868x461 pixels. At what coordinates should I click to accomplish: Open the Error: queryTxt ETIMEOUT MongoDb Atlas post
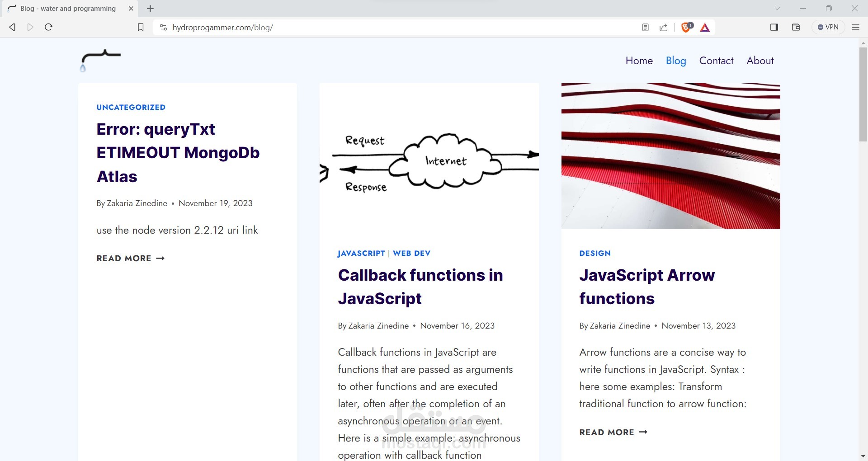(x=178, y=153)
